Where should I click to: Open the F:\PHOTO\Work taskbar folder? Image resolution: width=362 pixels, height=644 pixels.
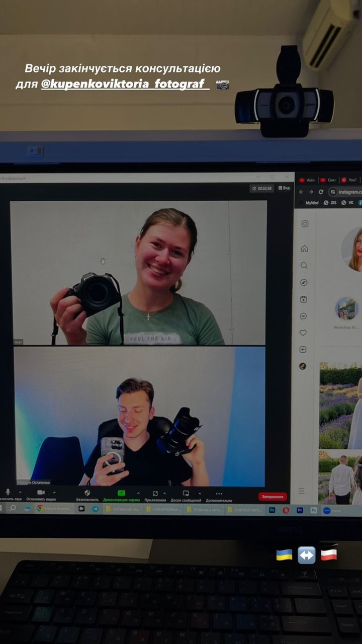162,510
